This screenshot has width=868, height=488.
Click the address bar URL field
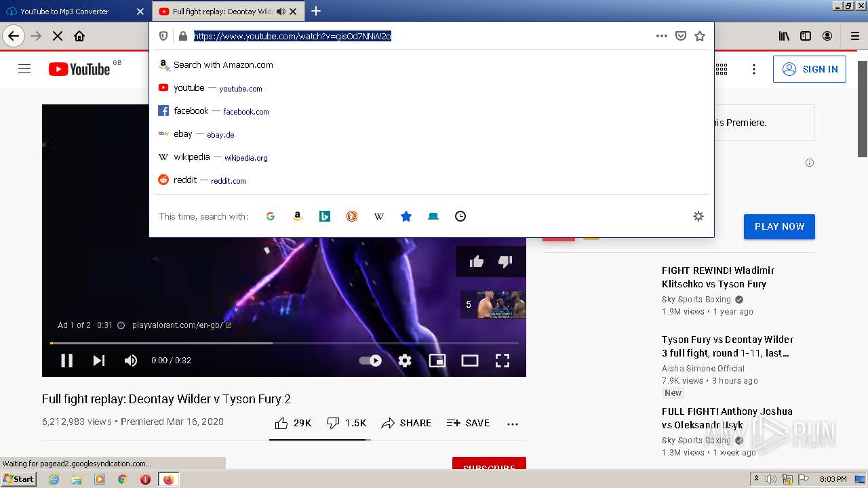pyautogui.click(x=420, y=36)
